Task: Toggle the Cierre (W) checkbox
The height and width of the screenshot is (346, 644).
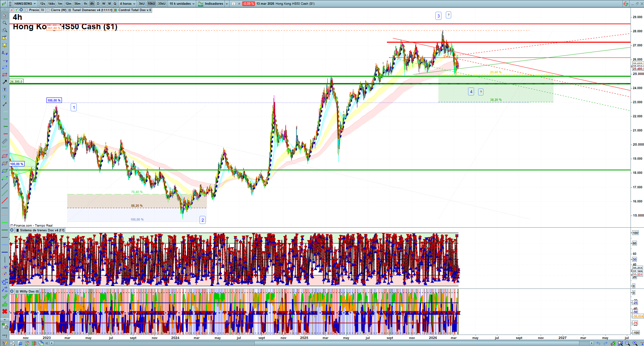Action: 48,10
